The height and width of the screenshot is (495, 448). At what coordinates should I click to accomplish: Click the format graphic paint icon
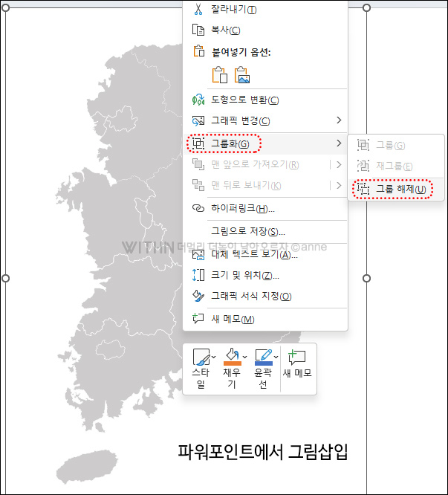click(198, 296)
